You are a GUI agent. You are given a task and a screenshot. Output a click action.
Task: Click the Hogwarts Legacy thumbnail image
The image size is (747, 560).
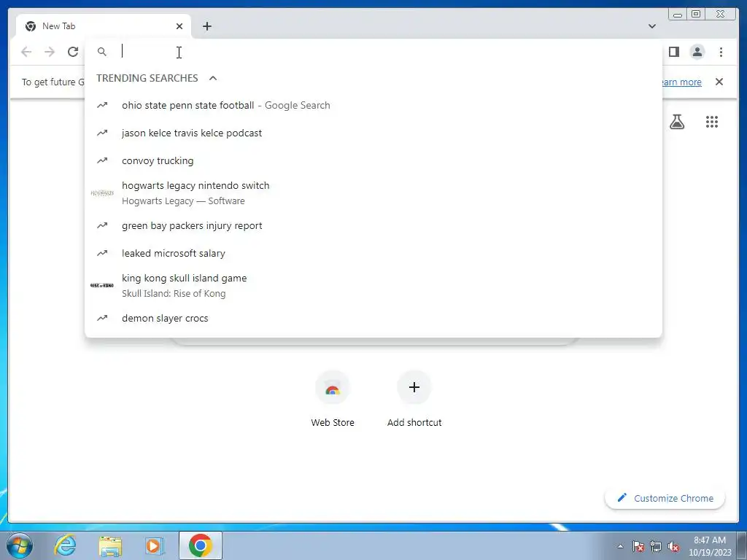point(102,192)
